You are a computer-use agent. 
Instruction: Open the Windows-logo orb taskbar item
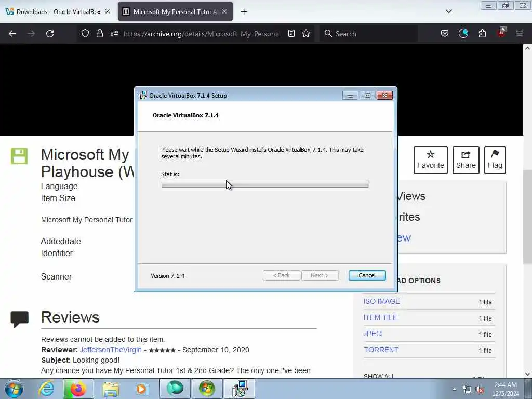pos(207,389)
